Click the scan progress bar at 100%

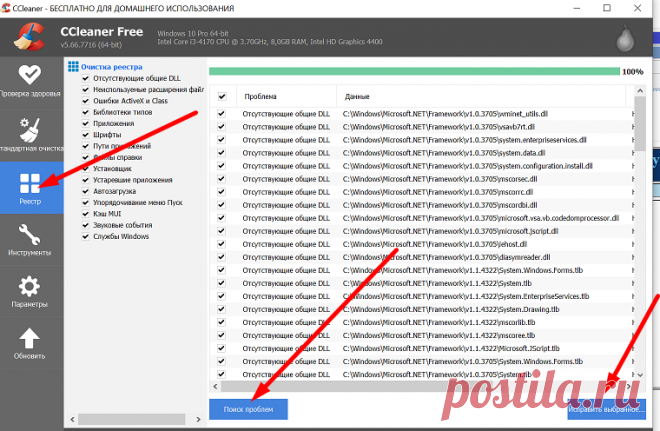click(x=414, y=72)
